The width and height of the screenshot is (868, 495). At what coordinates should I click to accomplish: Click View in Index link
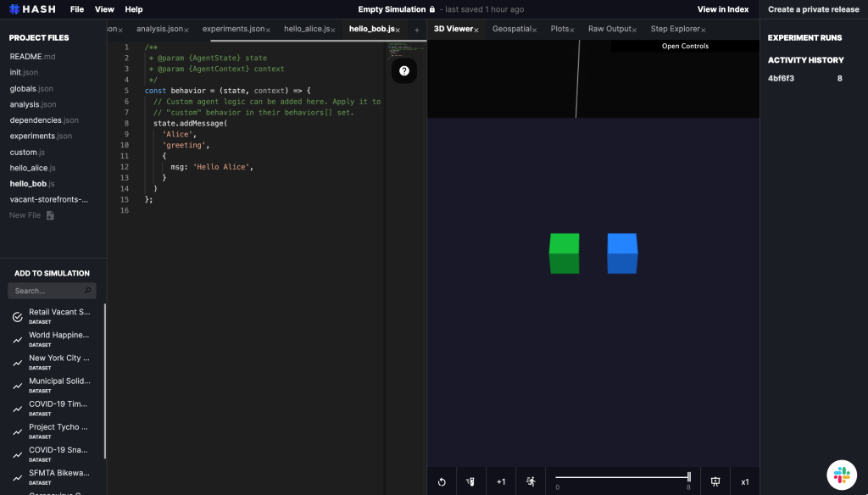tap(723, 9)
